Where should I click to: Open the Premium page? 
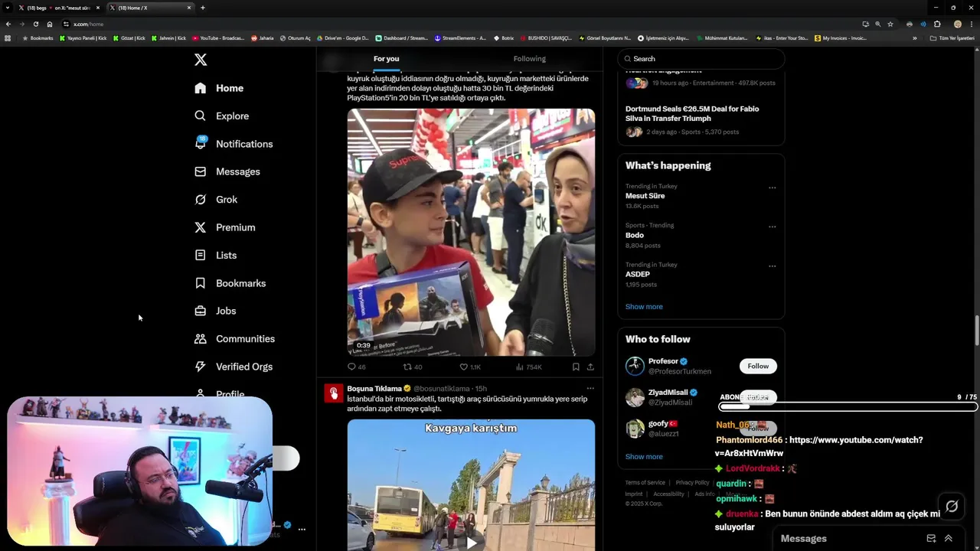click(x=225, y=227)
